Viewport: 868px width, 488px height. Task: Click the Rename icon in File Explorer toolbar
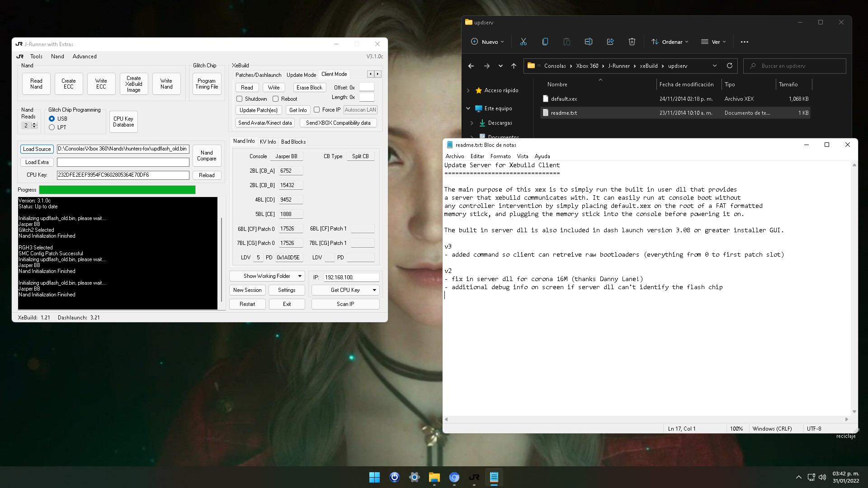[x=588, y=42]
